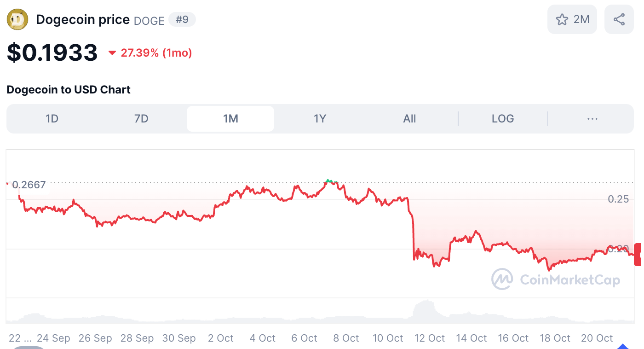
Task: Click the chart range scrollbar handle at bottom left
Action: [29, 347]
